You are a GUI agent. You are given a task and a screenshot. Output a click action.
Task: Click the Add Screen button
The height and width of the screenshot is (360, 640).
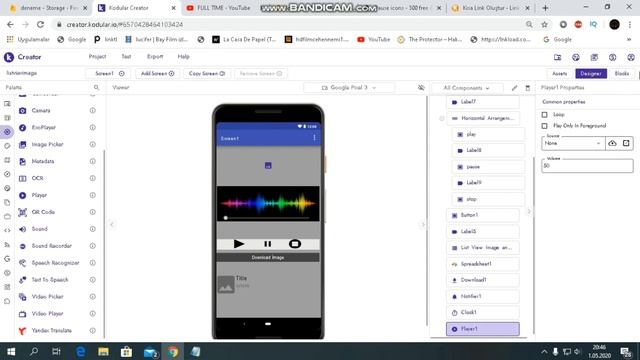pos(157,73)
